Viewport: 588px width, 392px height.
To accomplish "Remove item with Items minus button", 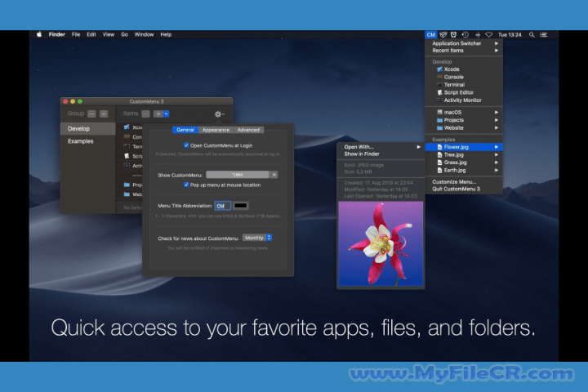I will (146, 114).
